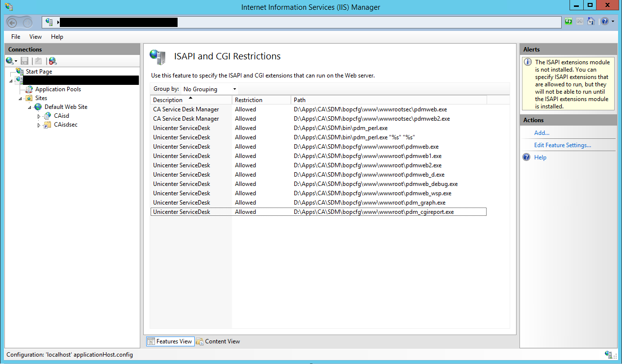Select the CAisd label in tree

click(x=61, y=116)
